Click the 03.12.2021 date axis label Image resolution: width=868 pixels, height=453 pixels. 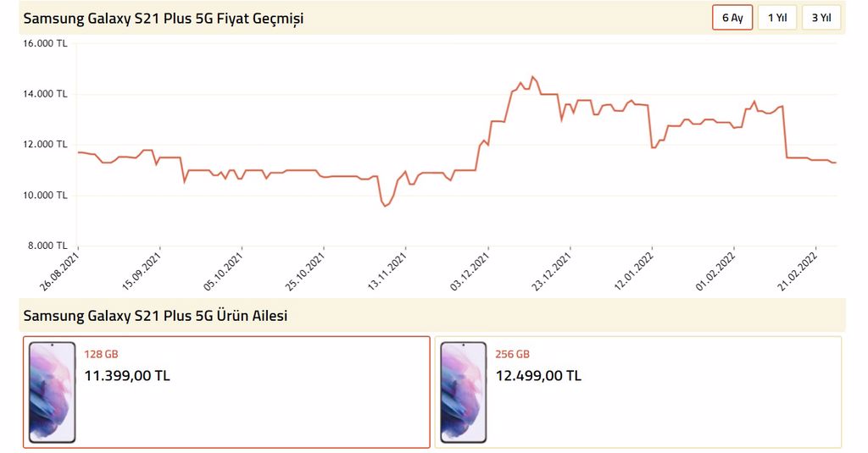pos(470,270)
